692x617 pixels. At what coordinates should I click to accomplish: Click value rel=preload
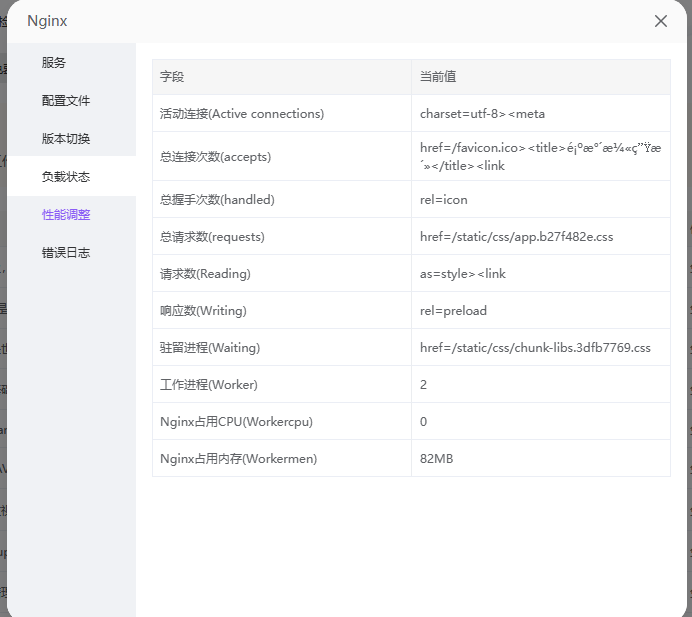tap(453, 311)
